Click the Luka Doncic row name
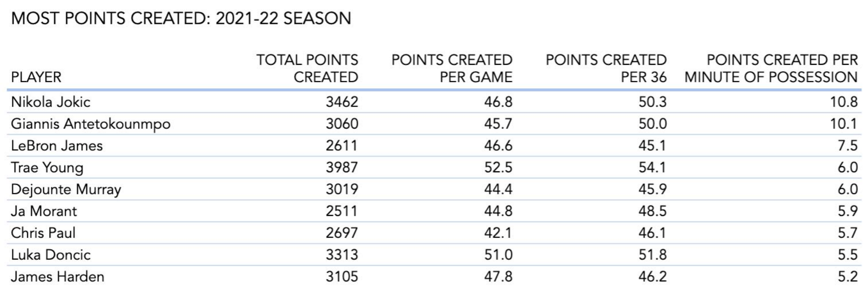Image resolution: width=868 pixels, height=293 pixels. pyautogui.click(x=51, y=255)
